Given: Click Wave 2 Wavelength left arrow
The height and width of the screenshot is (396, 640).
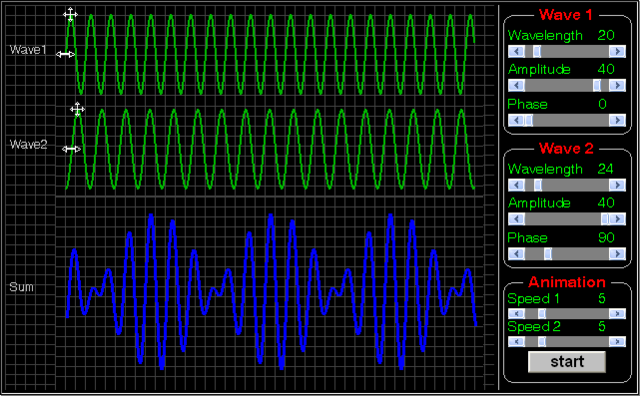Looking at the screenshot, I should click(x=516, y=185).
